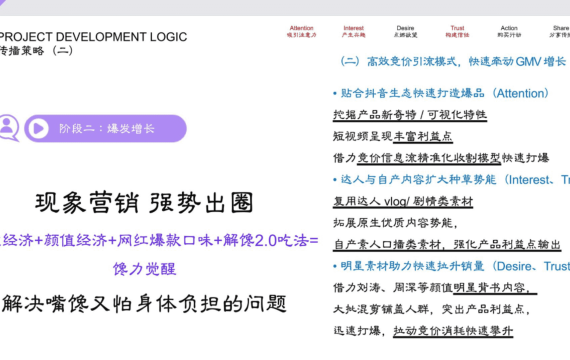Click the heading 高效竞价引流模式，快速牵动GMV增长

coord(453,61)
